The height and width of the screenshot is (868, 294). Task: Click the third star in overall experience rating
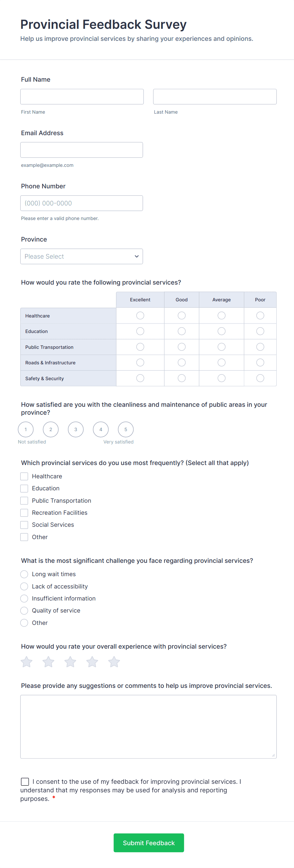70,661
